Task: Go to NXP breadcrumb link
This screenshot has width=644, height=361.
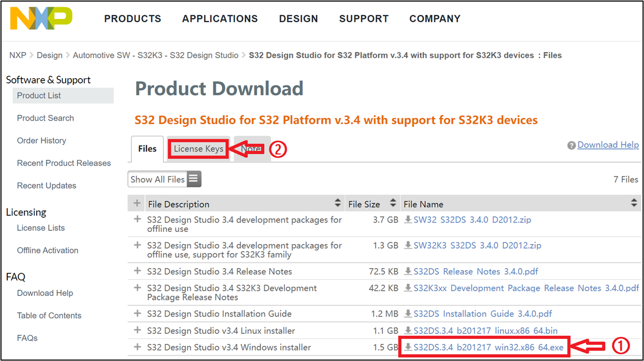Action: point(18,55)
